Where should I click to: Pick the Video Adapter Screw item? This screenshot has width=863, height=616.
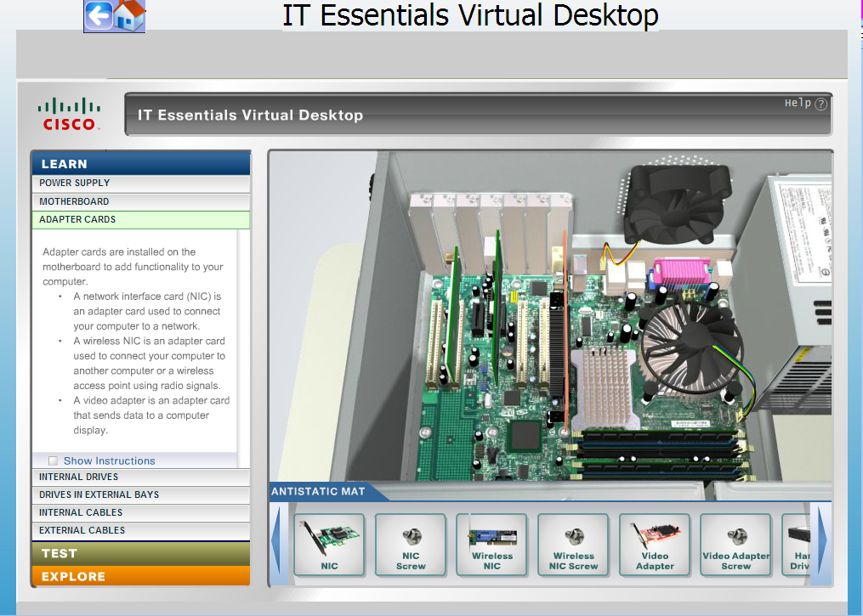point(735,545)
